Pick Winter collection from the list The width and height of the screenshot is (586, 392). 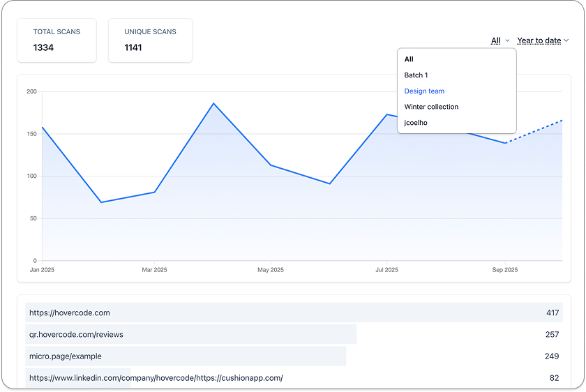tap(431, 107)
